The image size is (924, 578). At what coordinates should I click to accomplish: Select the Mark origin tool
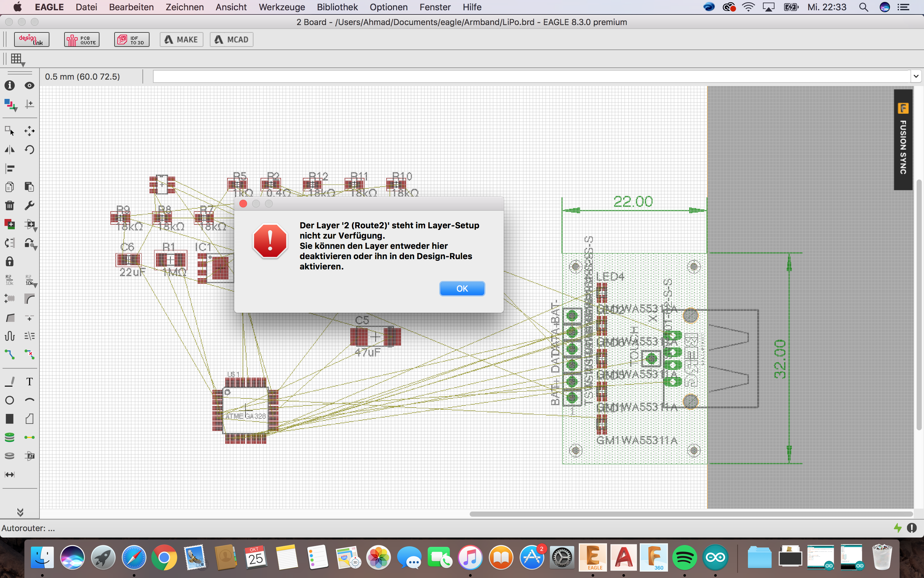pos(30,104)
